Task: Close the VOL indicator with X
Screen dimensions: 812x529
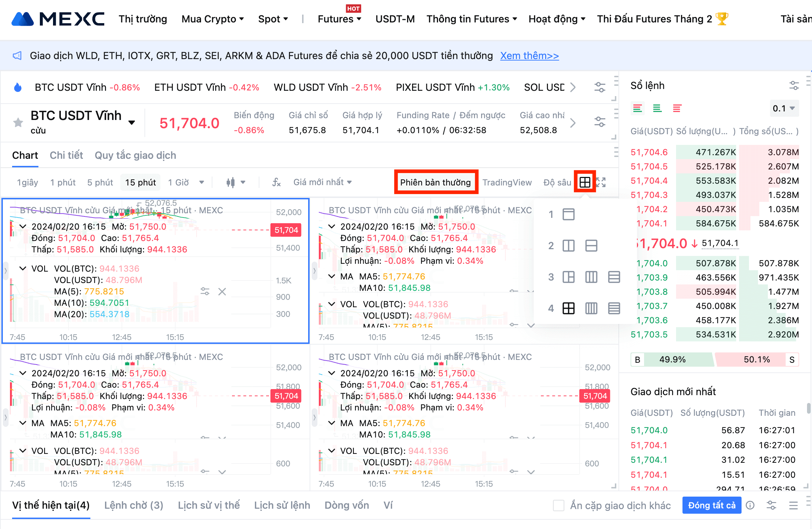Action: pyautogui.click(x=222, y=292)
